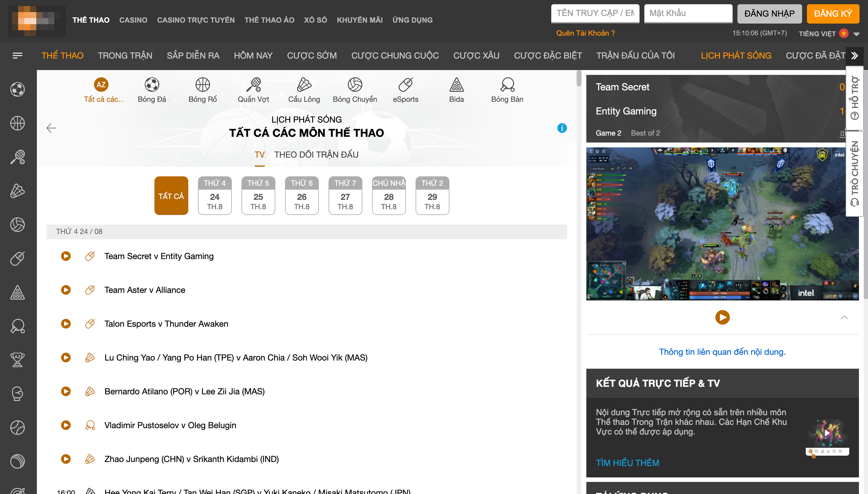Switch to Theo Dõi Trận Đấu tab

click(316, 155)
